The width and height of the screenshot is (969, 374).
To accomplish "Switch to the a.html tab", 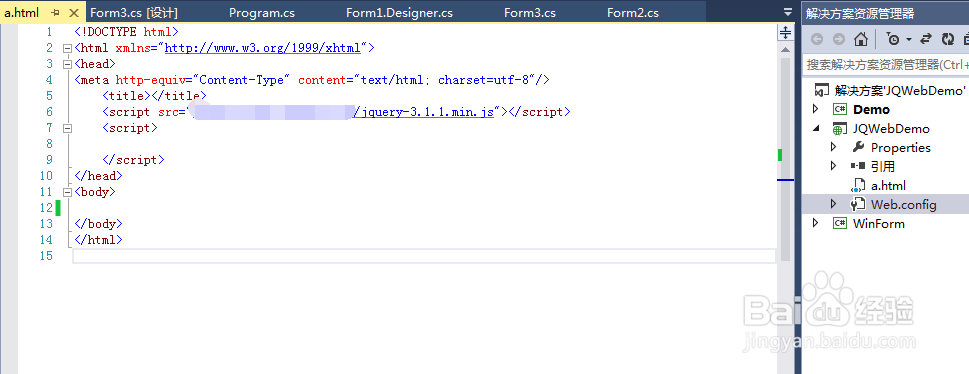I will click(x=22, y=13).
